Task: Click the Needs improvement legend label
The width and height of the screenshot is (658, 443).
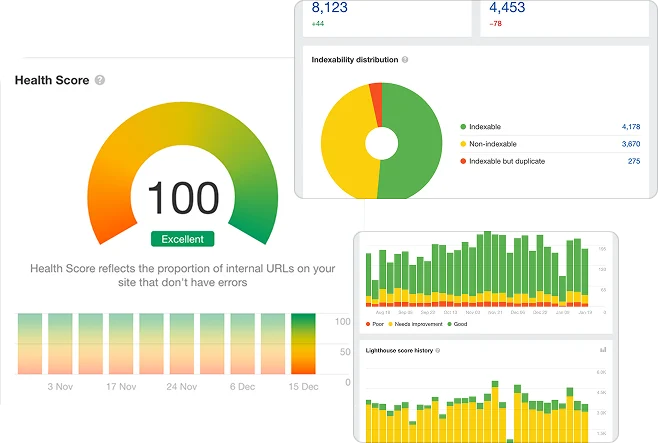Action: [418, 324]
